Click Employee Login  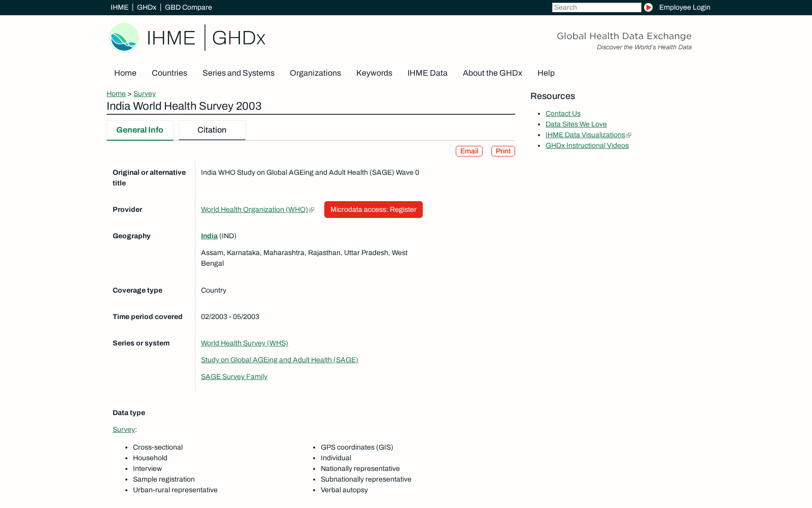[685, 7]
